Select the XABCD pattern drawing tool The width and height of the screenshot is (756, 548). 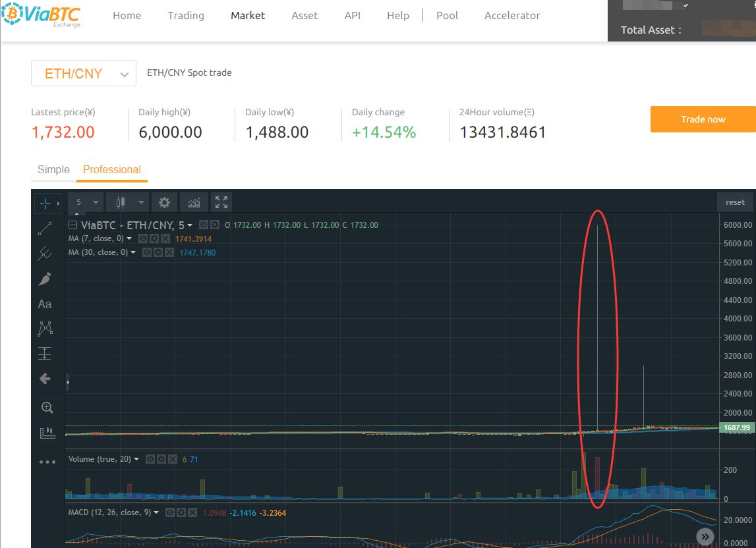(45, 329)
